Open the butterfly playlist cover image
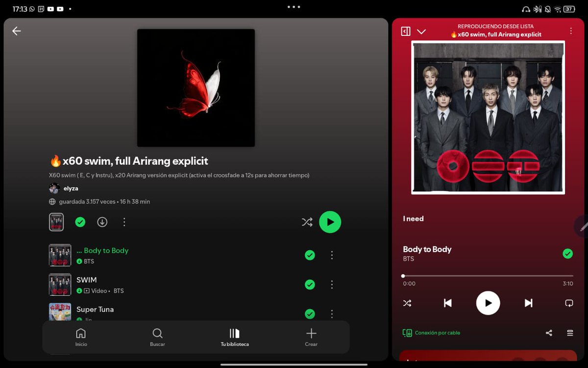This screenshot has height=368, width=588. tap(196, 88)
